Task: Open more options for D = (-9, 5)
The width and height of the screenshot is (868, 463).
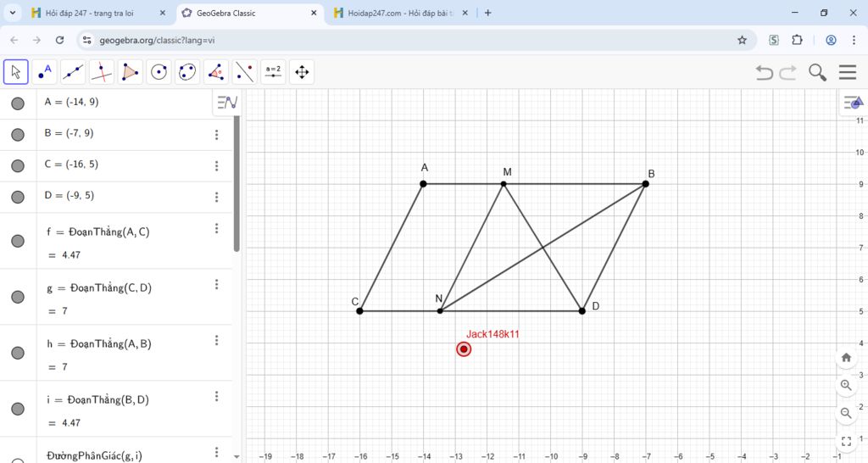Action: point(216,197)
